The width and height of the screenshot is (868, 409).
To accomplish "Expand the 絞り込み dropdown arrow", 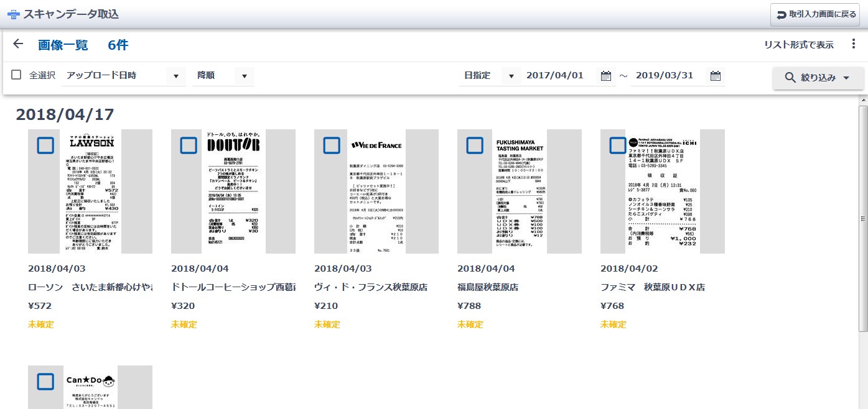I will (846, 78).
